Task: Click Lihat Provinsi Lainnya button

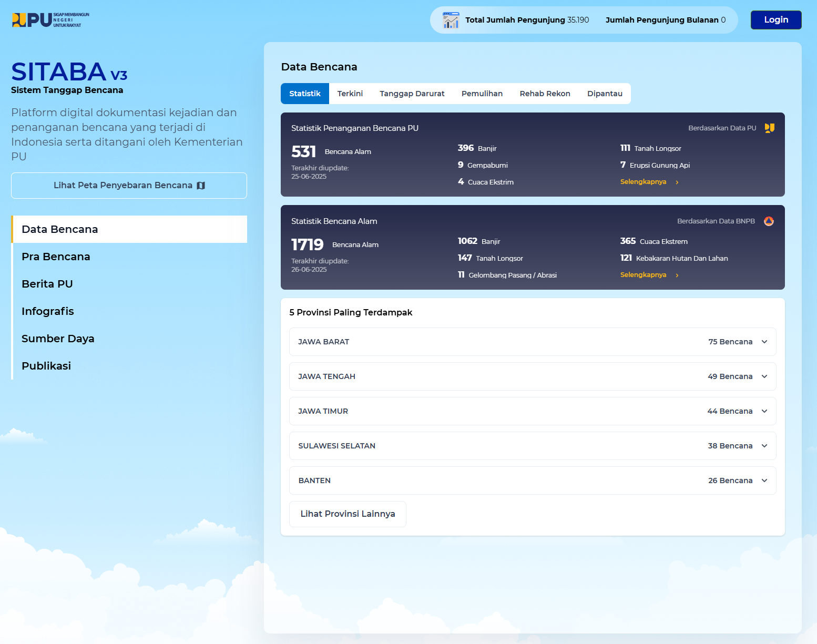Action: (x=348, y=514)
